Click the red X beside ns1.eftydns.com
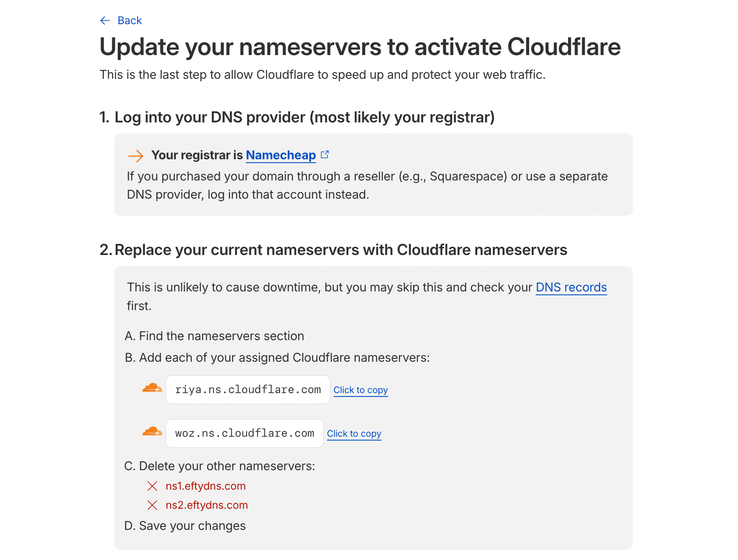The height and width of the screenshot is (560, 738). coord(152,486)
